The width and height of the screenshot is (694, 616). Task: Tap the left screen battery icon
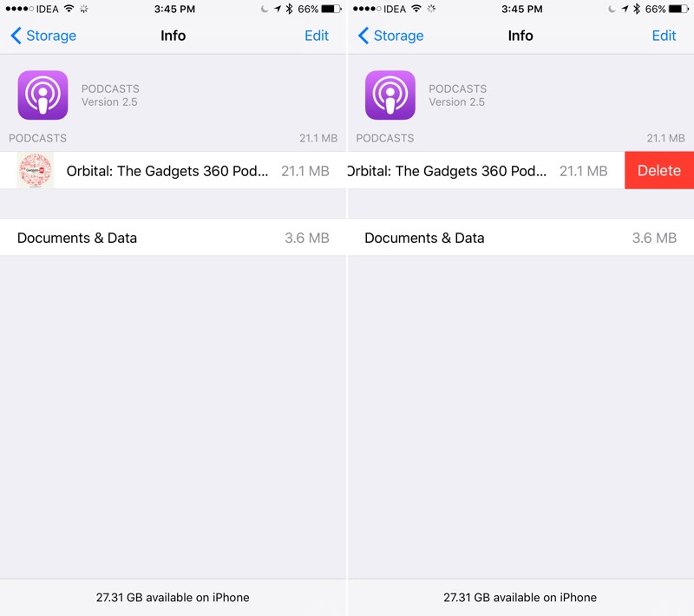click(331, 9)
